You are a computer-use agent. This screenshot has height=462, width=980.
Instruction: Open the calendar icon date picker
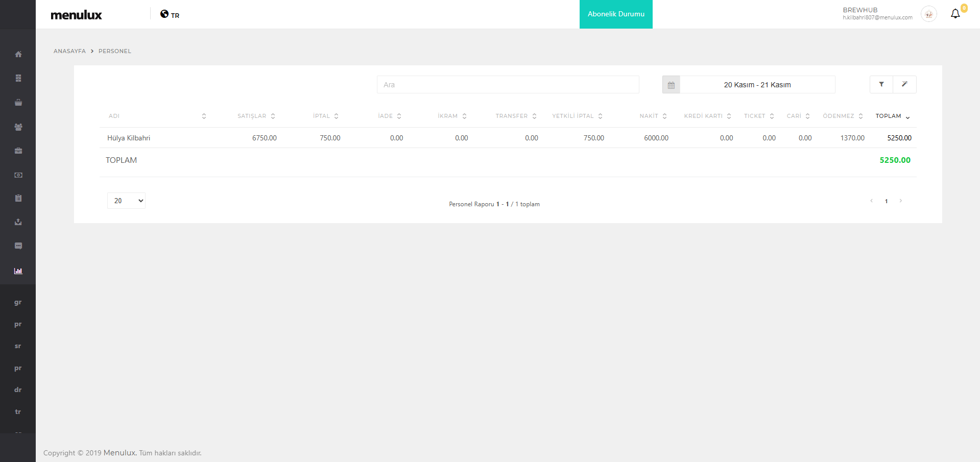[671, 85]
